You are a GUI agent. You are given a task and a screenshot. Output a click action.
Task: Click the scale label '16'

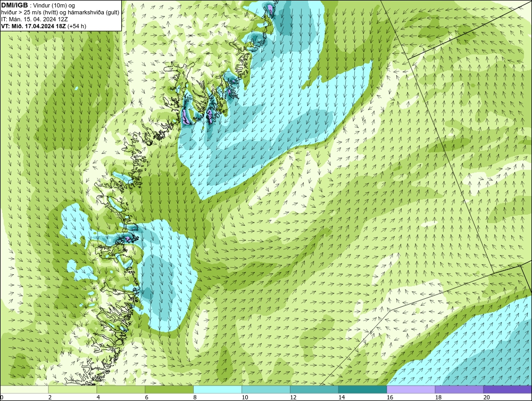click(x=390, y=397)
